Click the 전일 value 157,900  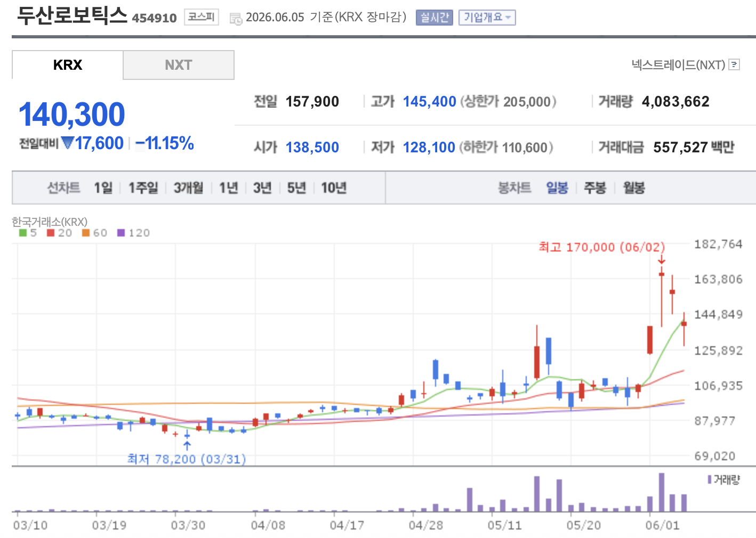pyautogui.click(x=312, y=101)
